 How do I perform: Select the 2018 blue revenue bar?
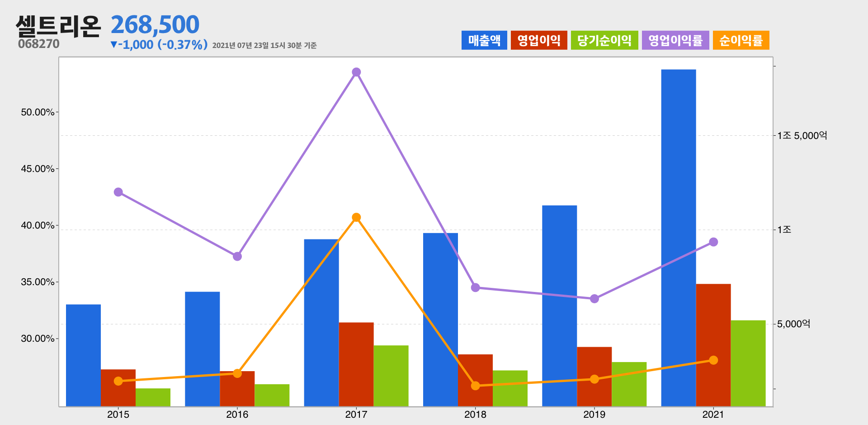(441, 320)
